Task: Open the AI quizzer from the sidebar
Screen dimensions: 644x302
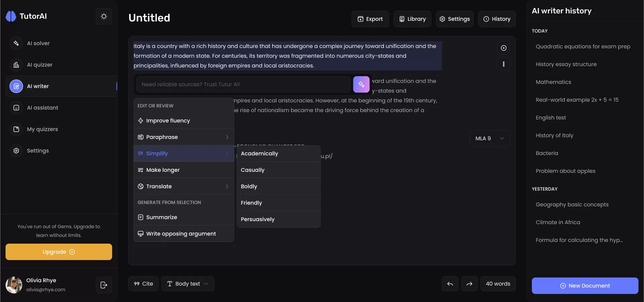Action: [x=39, y=65]
